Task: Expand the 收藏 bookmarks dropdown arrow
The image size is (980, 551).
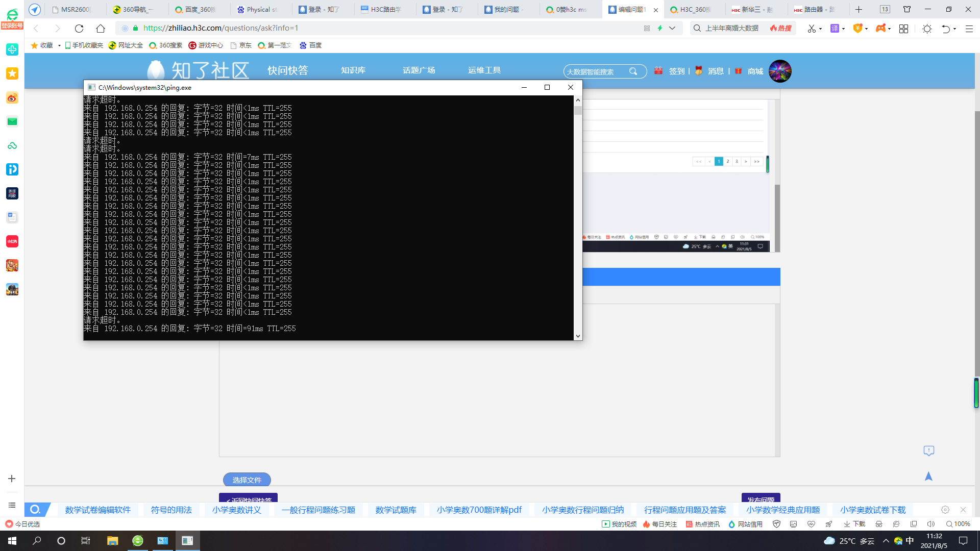Action: pos(59,45)
